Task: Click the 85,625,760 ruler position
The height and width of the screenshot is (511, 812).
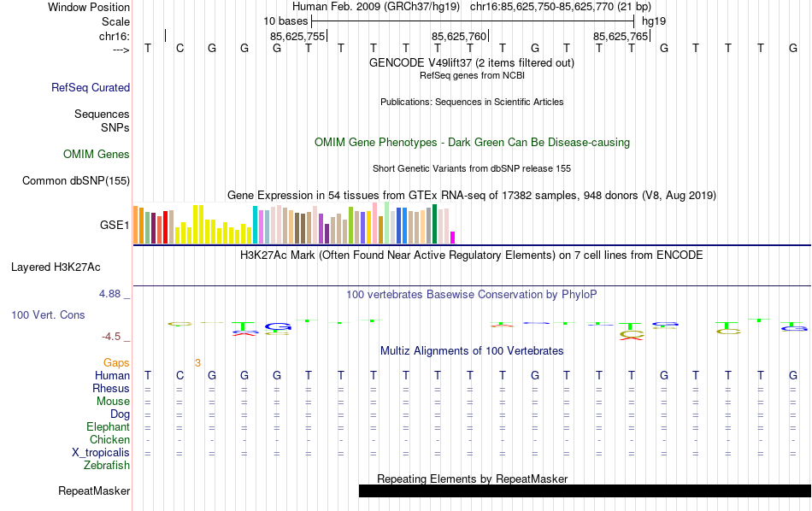Action: (x=459, y=36)
